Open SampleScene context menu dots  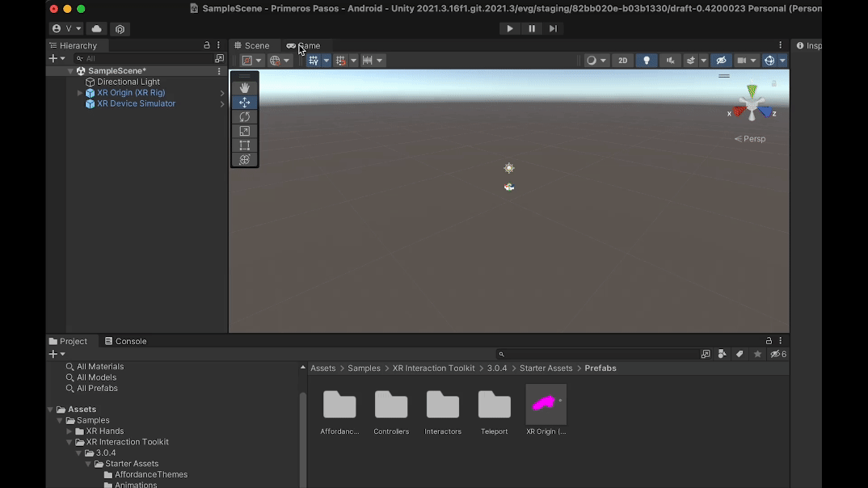point(219,71)
